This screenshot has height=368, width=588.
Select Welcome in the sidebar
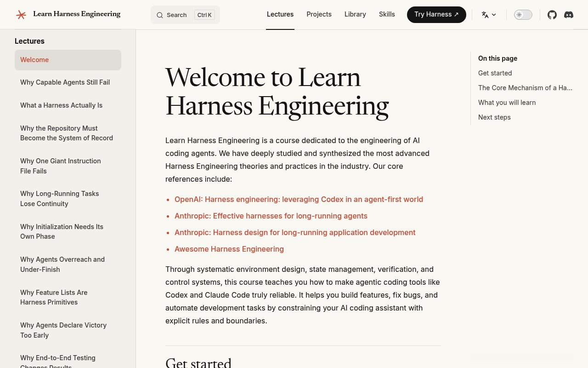[68, 60]
